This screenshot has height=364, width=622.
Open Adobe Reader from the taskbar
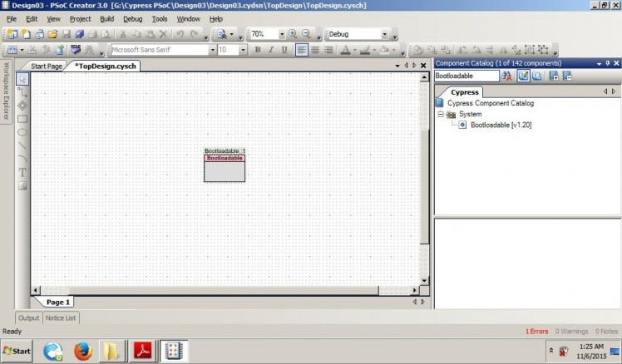[142, 351]
